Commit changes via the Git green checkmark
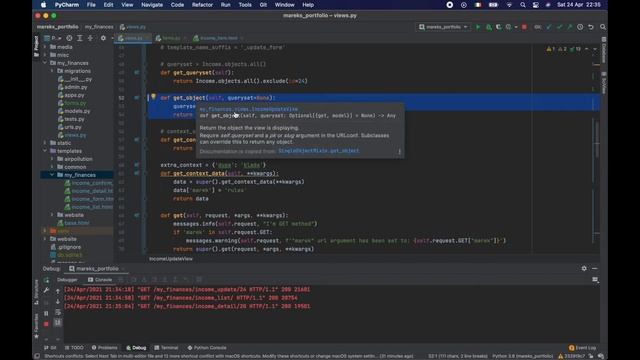The height and width of the screenshot is (360, 640). [560, 27]
